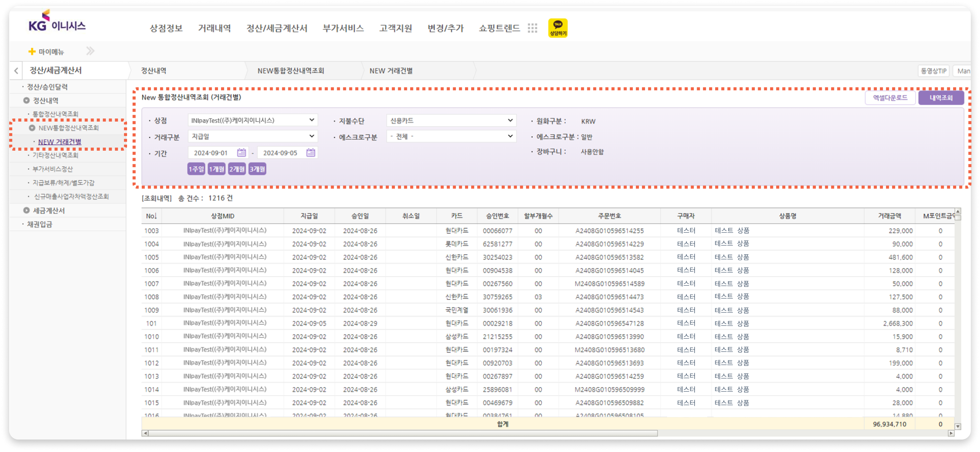Open end date calendar picker

(x=310, y=153)
